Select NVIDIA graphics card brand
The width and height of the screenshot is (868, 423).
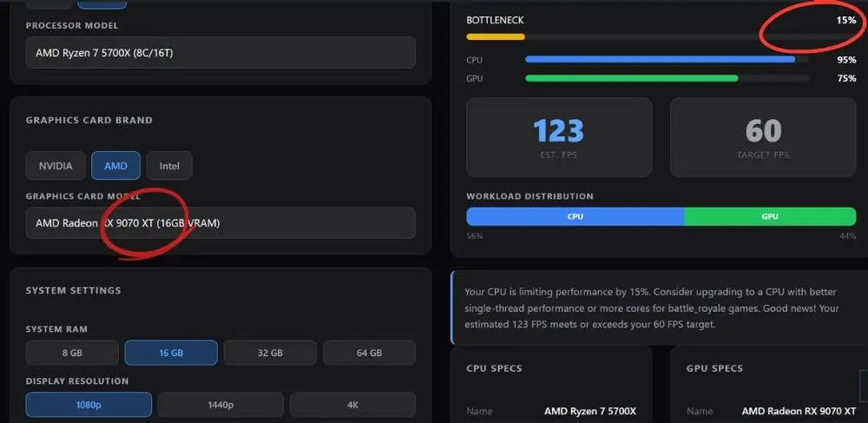(x=56, y=166)
